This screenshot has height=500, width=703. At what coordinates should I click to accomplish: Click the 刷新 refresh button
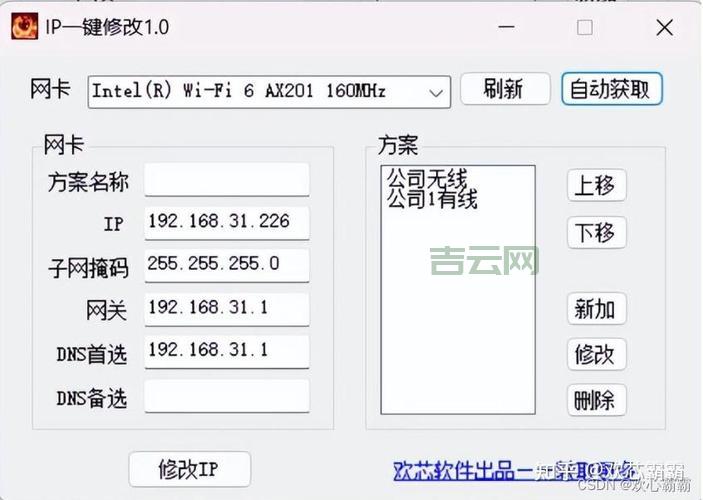[505, 89]
